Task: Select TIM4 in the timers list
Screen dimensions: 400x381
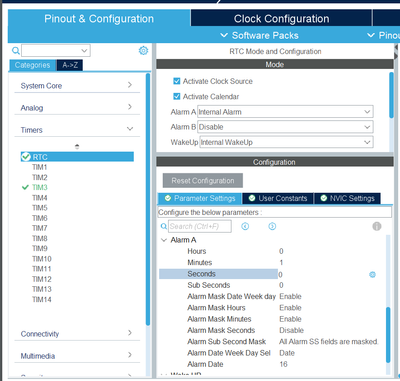Action: [x=40, y=198]
